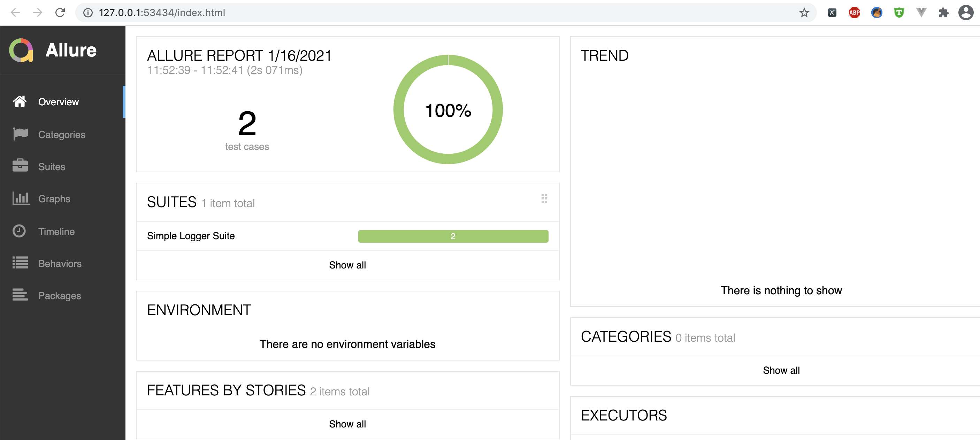Grab the Suites widget drag handle
The width and height of the screenshot is (980, 440).
point(544,198)
